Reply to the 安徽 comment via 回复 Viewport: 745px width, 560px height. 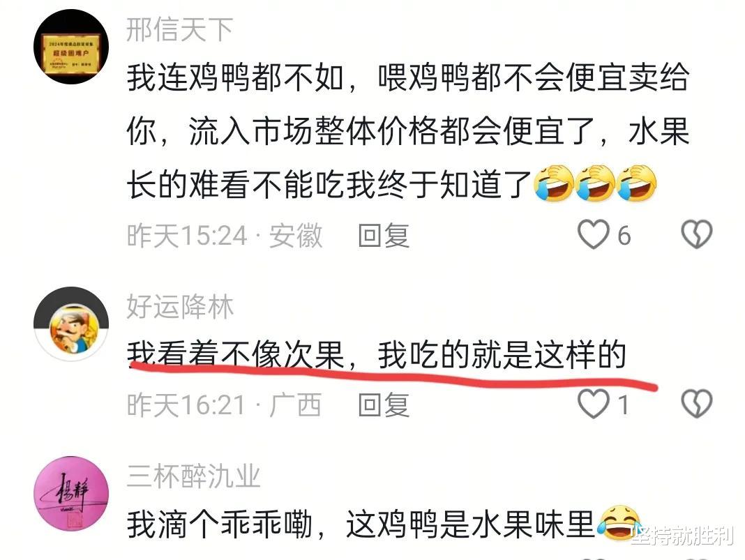(384, 236)
